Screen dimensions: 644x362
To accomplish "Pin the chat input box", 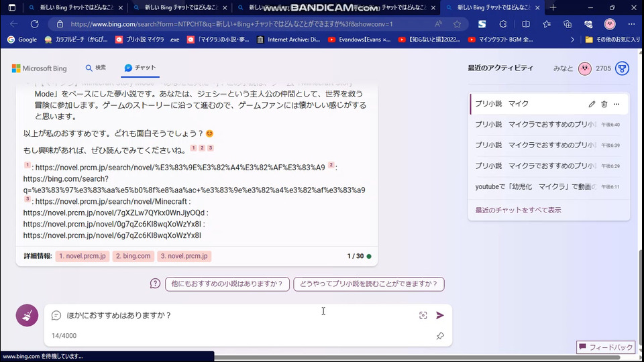I will click(440, 336).
